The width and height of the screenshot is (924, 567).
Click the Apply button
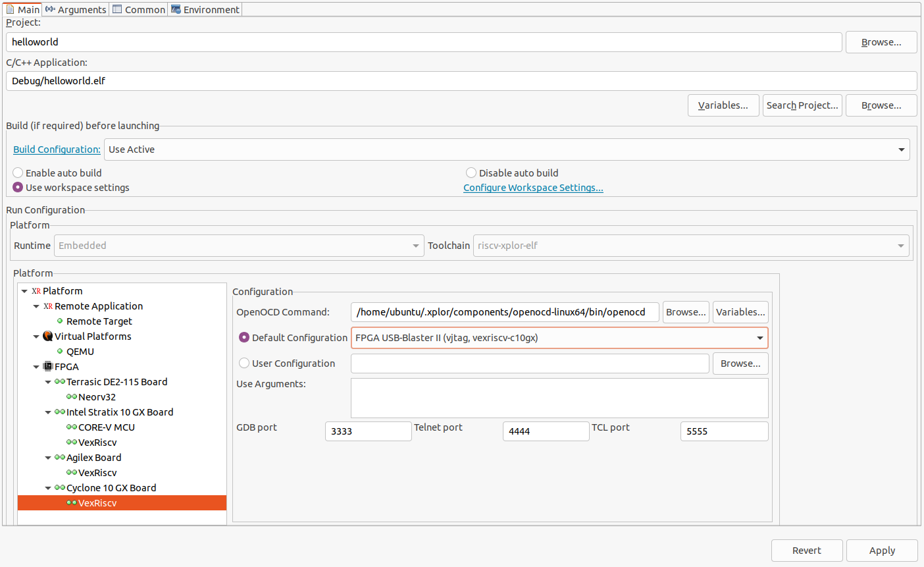(x=882, y=551)
